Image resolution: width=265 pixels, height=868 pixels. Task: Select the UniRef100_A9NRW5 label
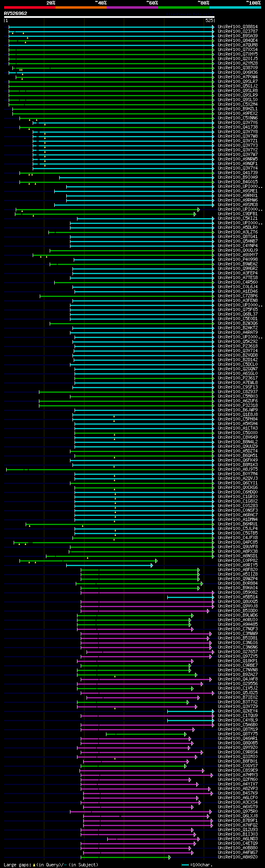point(238,159)
